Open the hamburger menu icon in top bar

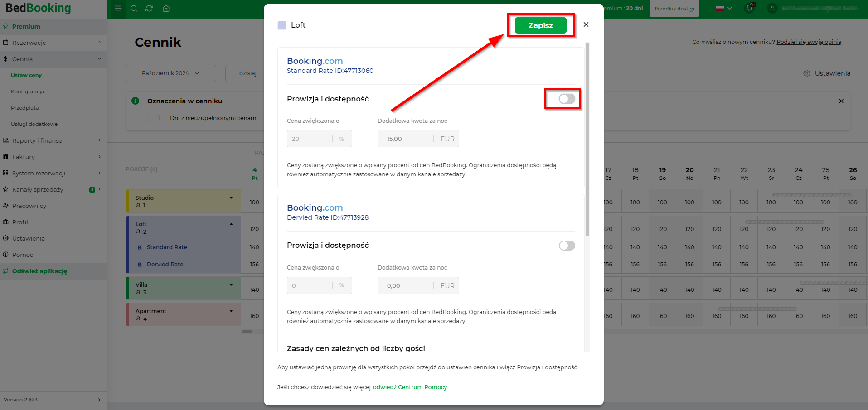(x=118, y=8)
